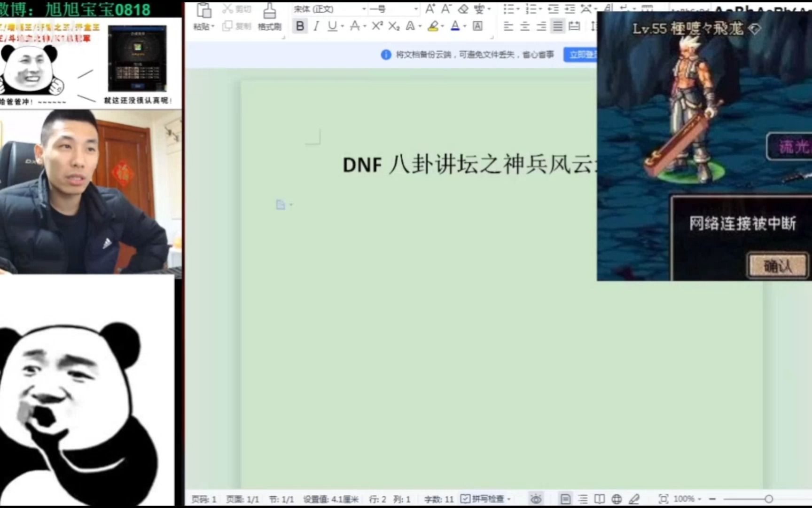Increase font size with A+ icon
The width and height of the screenshot is (812, 508).
(430, 9)
